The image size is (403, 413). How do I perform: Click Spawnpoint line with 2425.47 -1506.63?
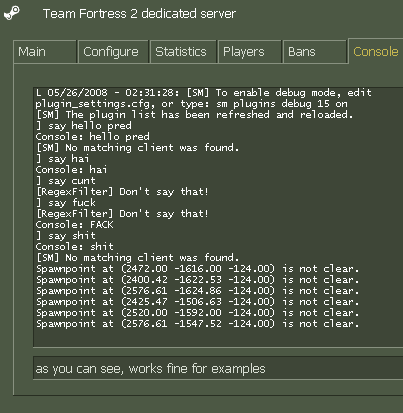tap(197, 302)
